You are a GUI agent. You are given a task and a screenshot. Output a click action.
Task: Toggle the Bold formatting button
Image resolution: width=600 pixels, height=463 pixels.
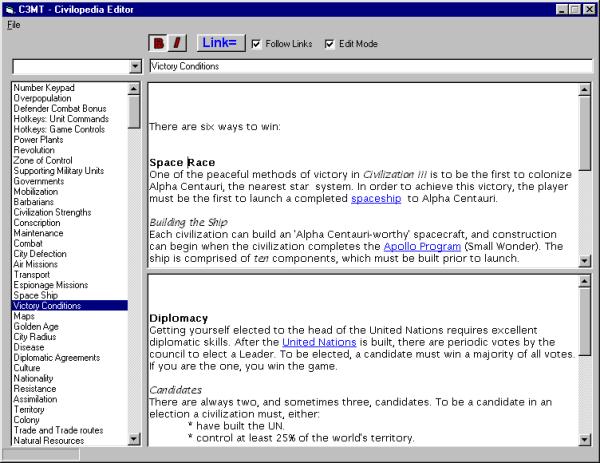coord(158,44)
